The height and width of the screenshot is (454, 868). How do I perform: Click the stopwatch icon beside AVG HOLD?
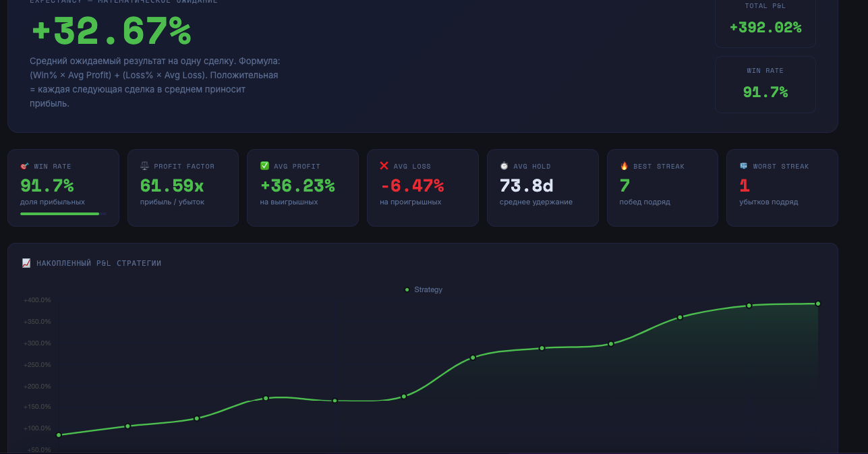coord(504,166)
